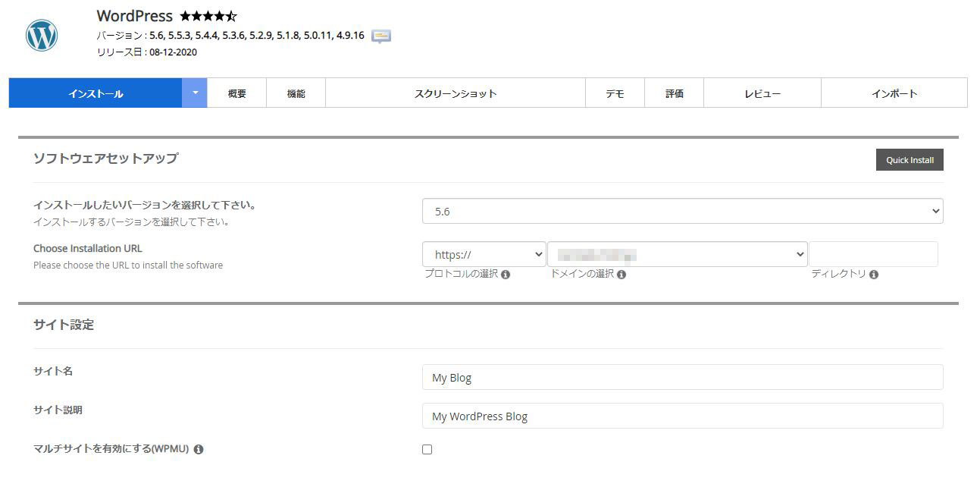Open the 評価 tab

(x=675, y=93)
